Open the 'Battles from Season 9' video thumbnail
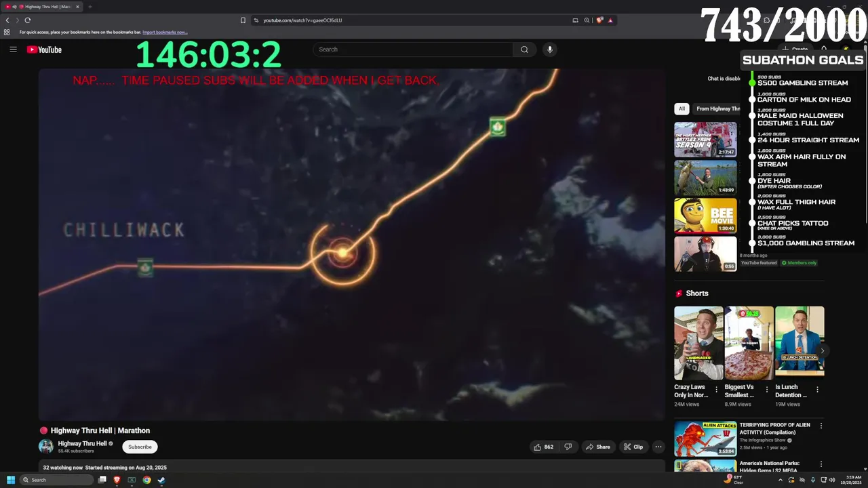Image resolution: width=868 pixels, height=488 pixels. coord(705,140)
